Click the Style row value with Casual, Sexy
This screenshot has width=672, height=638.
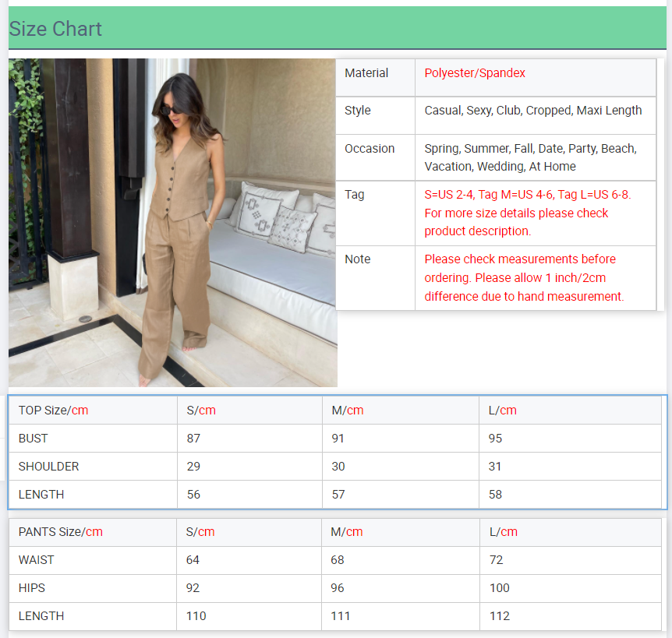(533, 111)
